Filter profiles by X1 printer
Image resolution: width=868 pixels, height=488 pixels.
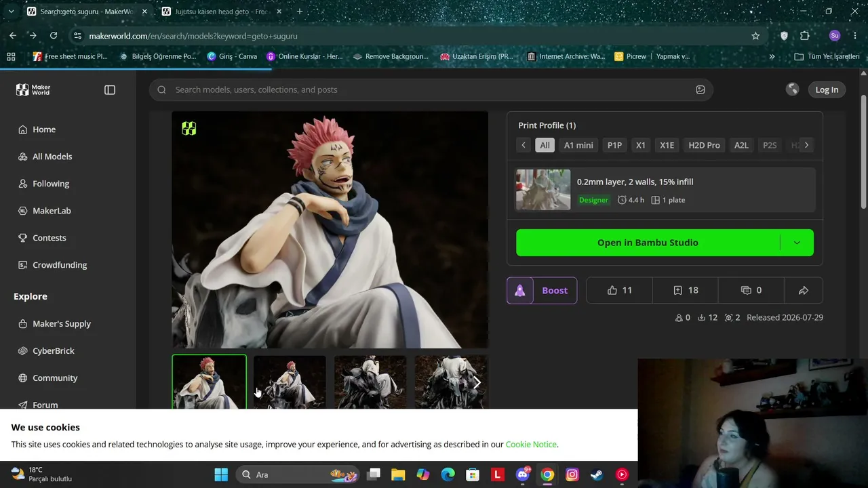pos(640,145)
